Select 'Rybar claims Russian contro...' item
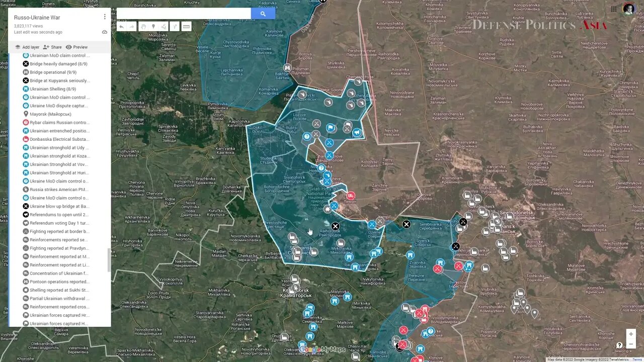 point(59,123)
